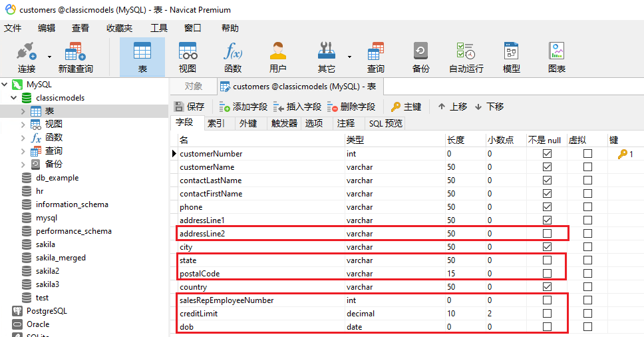Open the Backup (备份) toolbar icon
Screen dimensions: 644x337
[x=420, y=57]
